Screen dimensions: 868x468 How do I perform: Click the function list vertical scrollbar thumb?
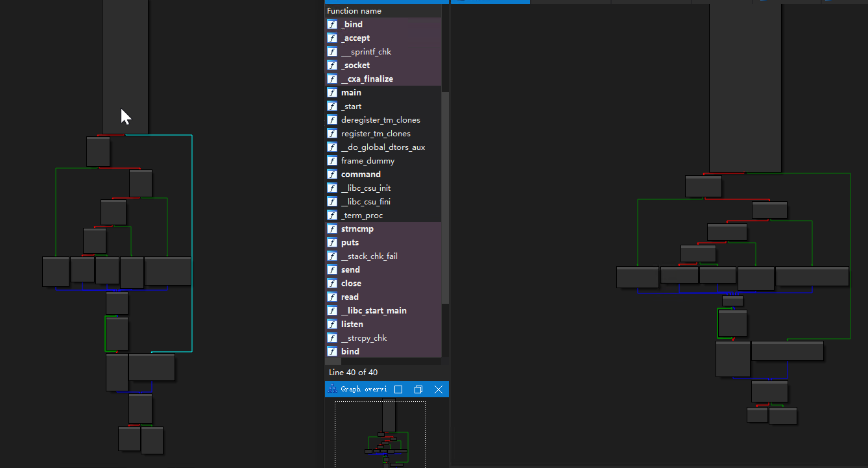click(x=445, y=197)
